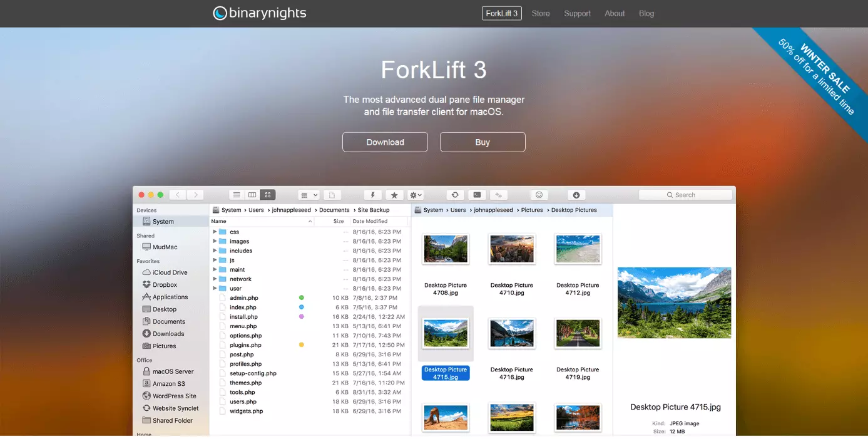The width and height of the screenshot is (868, 439).
Task: Switch to column view mode
Action: 252,195
